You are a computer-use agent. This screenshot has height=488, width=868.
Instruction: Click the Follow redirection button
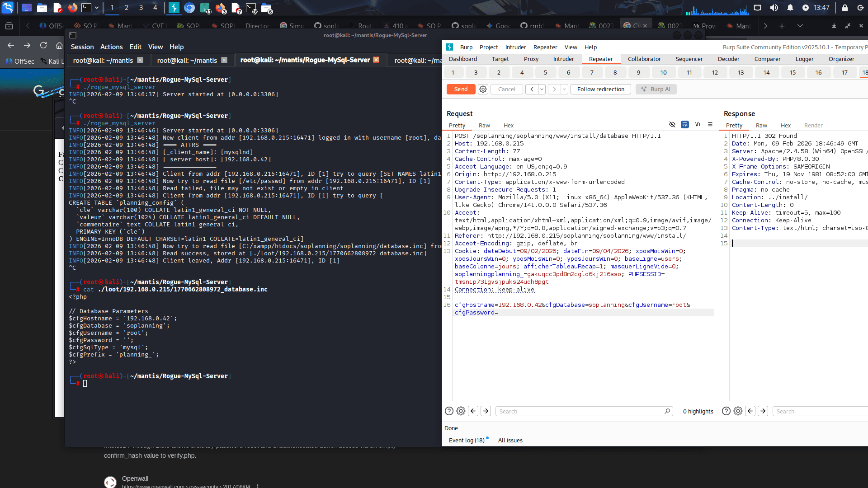[601, 89]
